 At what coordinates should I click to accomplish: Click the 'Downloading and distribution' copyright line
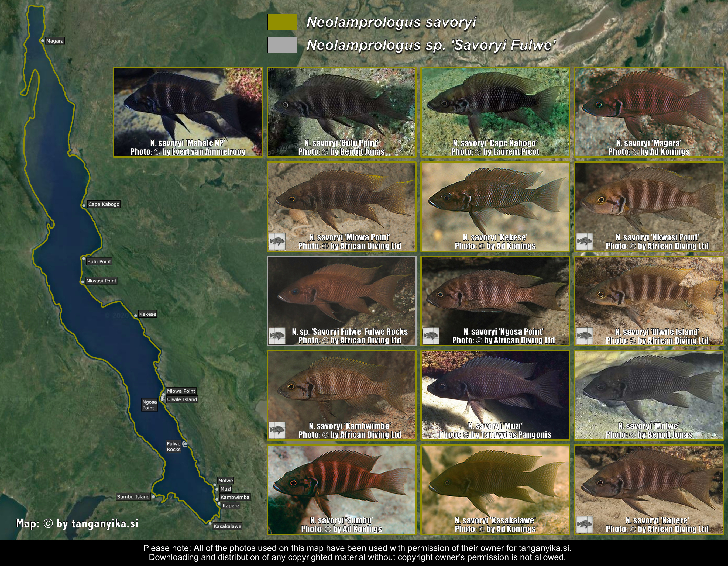pos(357,557)
